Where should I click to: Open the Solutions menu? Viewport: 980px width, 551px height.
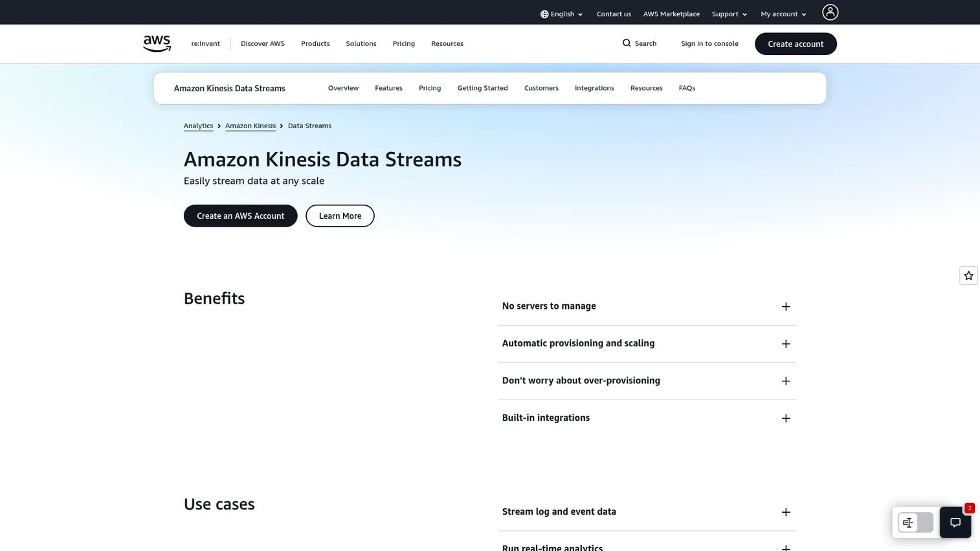(x=361, y=44)
